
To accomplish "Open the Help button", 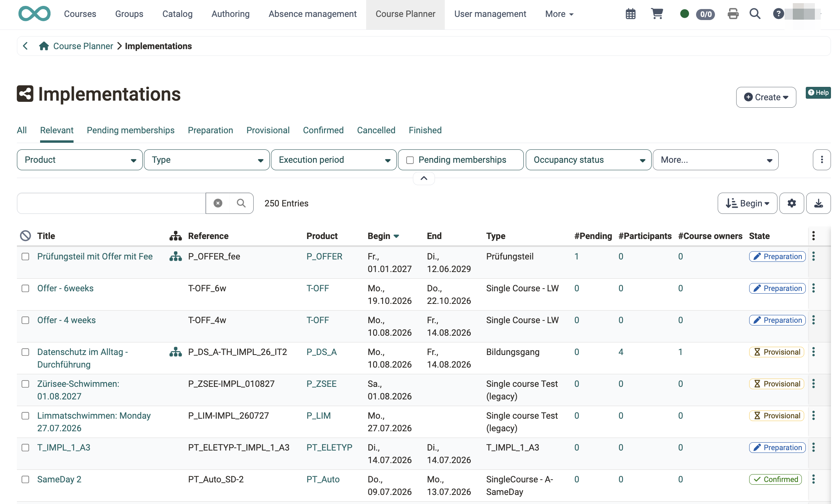I will pos(818,93).
